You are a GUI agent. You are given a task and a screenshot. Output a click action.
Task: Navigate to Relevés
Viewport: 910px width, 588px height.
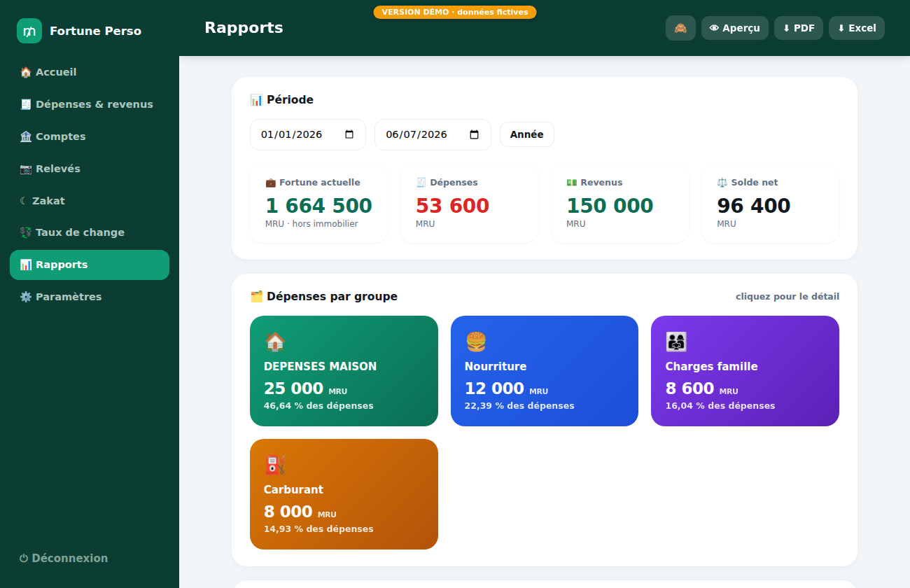tap(90, 169)
